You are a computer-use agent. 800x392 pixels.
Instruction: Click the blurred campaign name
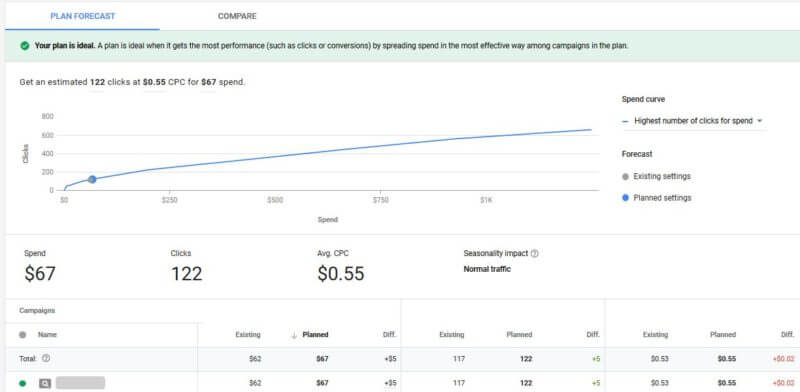pyautogui.click(x=80, y=383)
